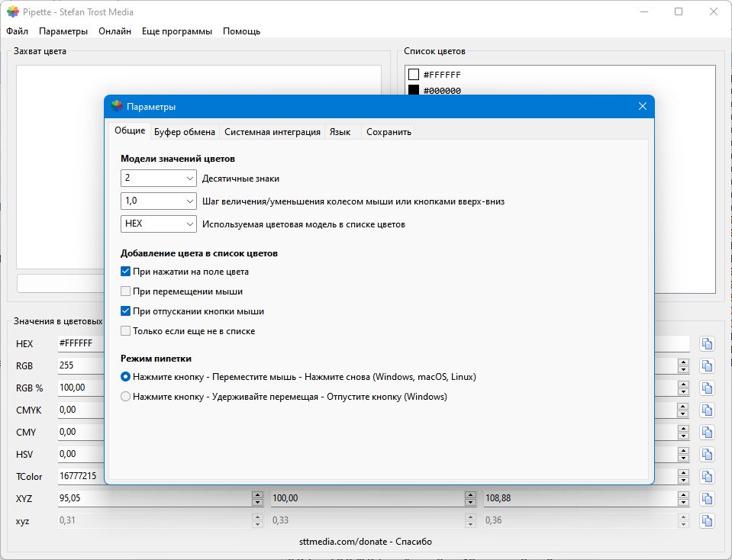The height and width of the screenshot is (560, 732).
Task: Open the 'Системная интеграция' tab
Action: (272, 132)
